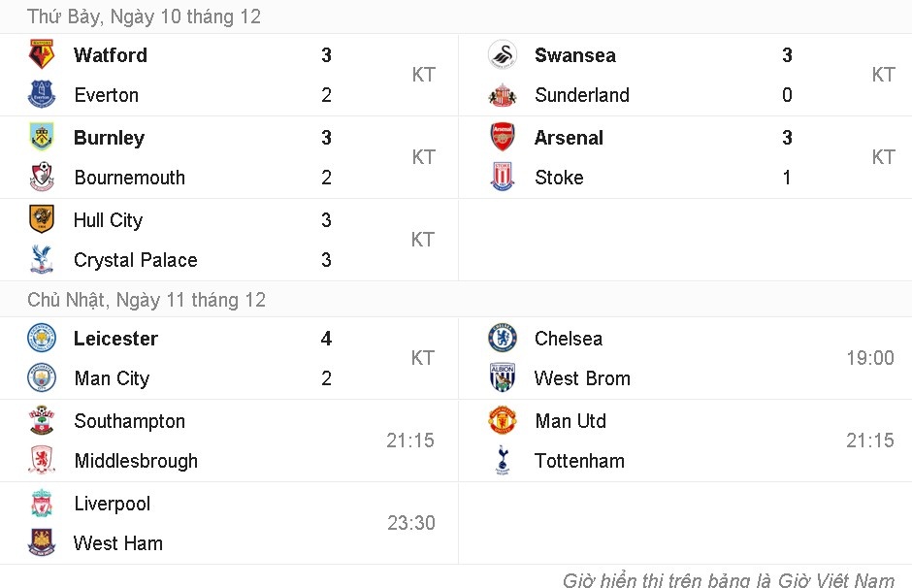Image resolution: width=912 pixels, height=588 pixels.
Task: Click the Swansea swan logo icon
Action: (x=502, y=54)
